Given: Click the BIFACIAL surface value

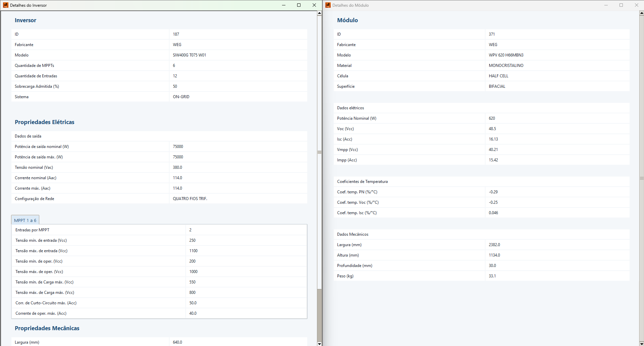Looking at the screenshot, I should 497,86.
